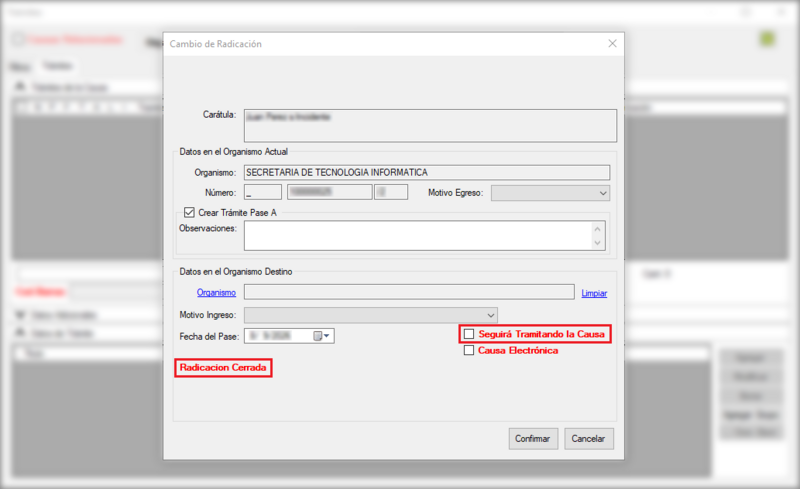The width and height of the screenshot is (800, 489).
Task: Uncheck Crear Trámite Pase A
Action: click(189, 212)
